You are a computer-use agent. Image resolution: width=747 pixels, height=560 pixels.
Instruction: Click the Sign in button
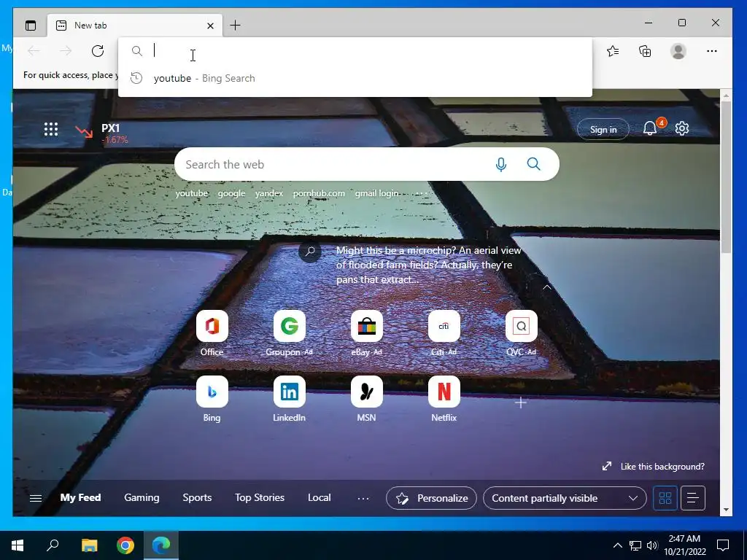[x=603, y=130]
